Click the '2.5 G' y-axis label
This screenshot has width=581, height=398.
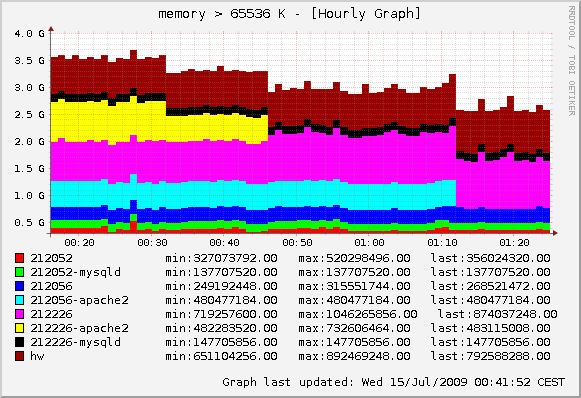[29, 115]
